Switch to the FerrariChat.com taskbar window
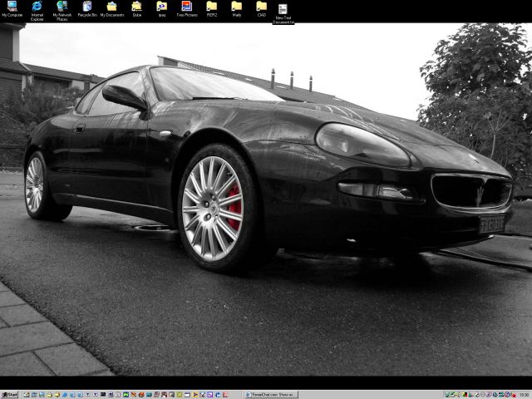This screenshot has width=532, height=399. (272, 395)
